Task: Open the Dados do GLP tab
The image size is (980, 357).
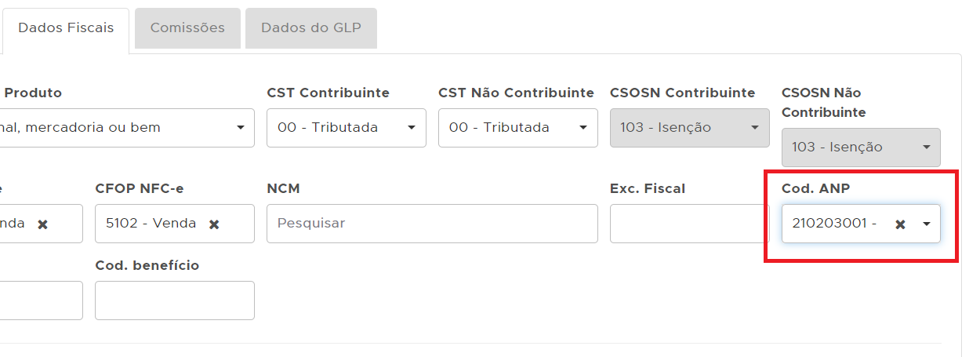Action: [311, 28]
